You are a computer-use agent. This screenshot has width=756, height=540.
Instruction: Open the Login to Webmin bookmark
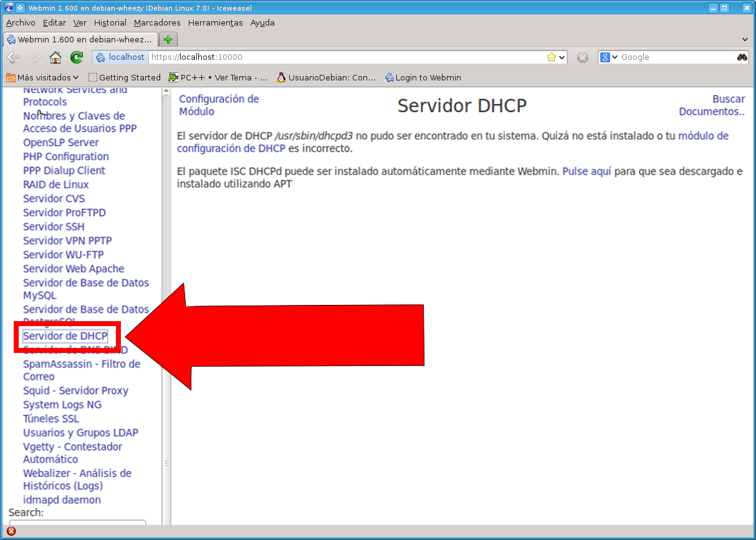[423, 77]
